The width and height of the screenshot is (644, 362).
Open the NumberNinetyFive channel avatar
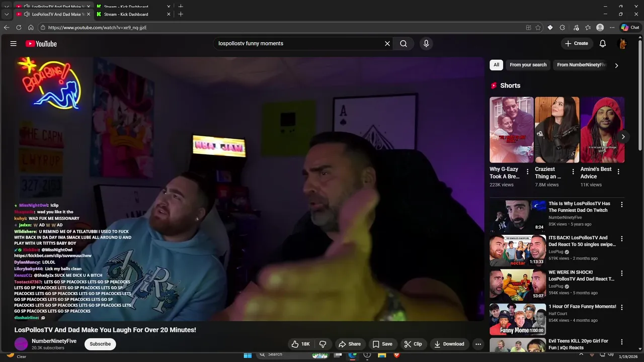coord(21,344)
